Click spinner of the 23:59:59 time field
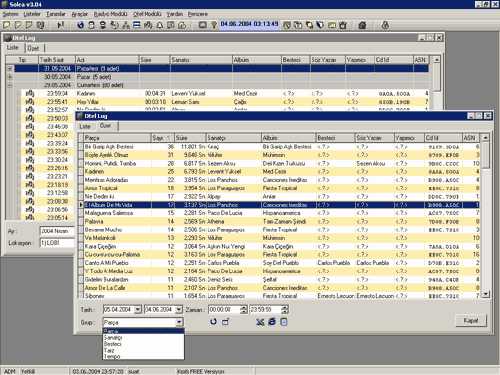The height and width of the screenshot is (375, 500). [x=284, y=310]
